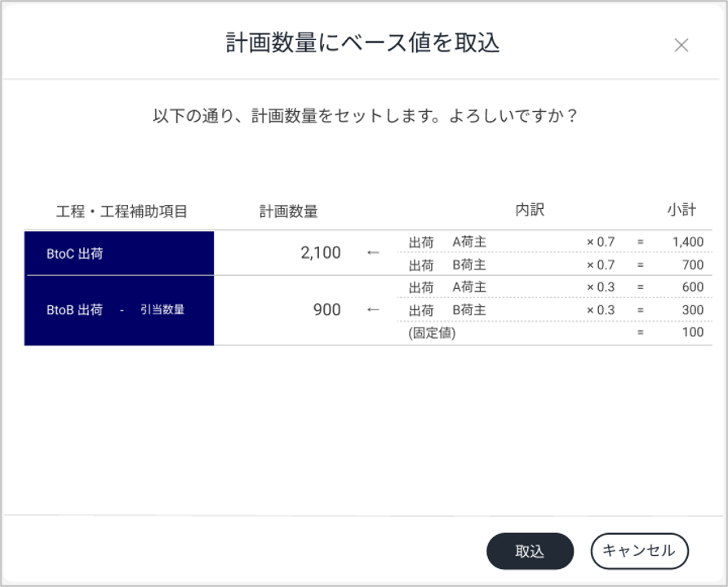
Task: Click the 小計 column header
Action: click(681, 210)
